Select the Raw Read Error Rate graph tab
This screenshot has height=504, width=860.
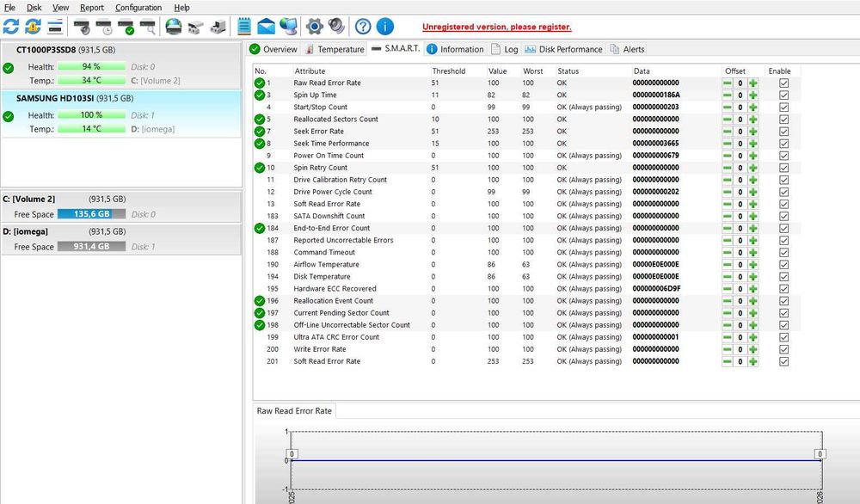click(x=294, y=411)
